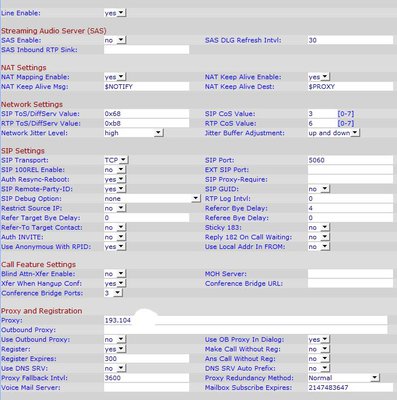Image resolution: width=397 pixels, height=400 pixels.
Task: Open the Use DNS SRV dropdown
Action: 115,369
